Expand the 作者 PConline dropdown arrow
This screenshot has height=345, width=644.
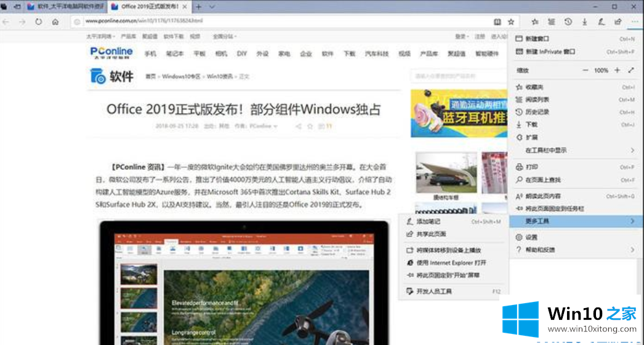click(x=275, y=126)
